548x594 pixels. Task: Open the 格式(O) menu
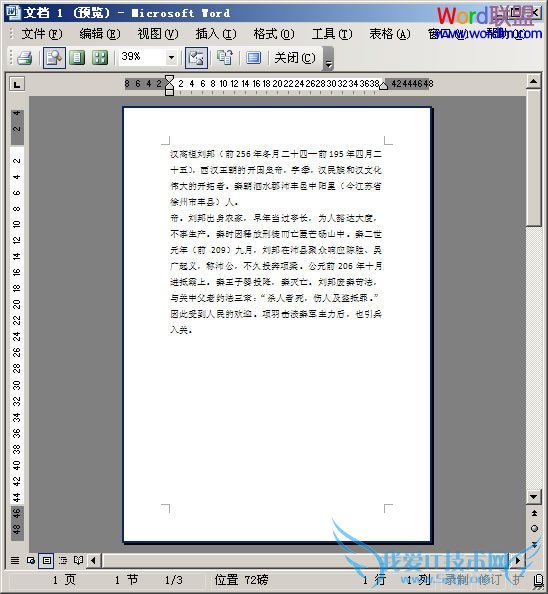click(273, 34)
